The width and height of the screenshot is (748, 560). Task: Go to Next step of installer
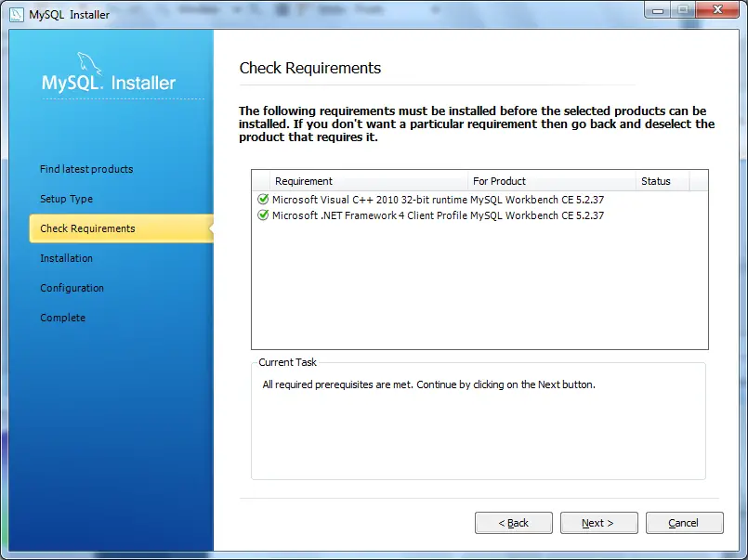tap(598, 523)
